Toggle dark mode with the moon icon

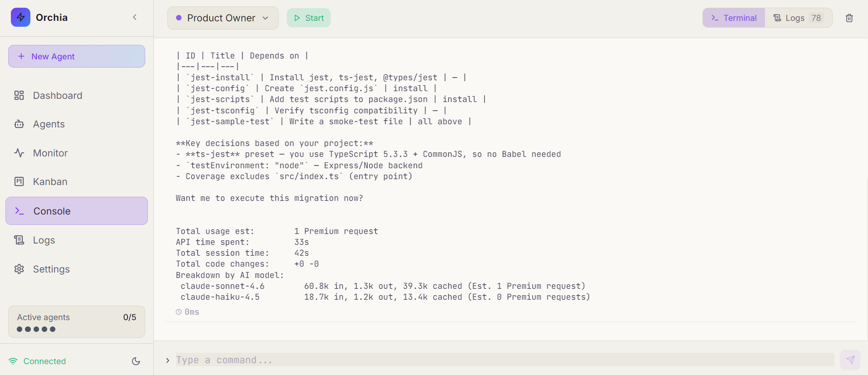tap(136, 361)
